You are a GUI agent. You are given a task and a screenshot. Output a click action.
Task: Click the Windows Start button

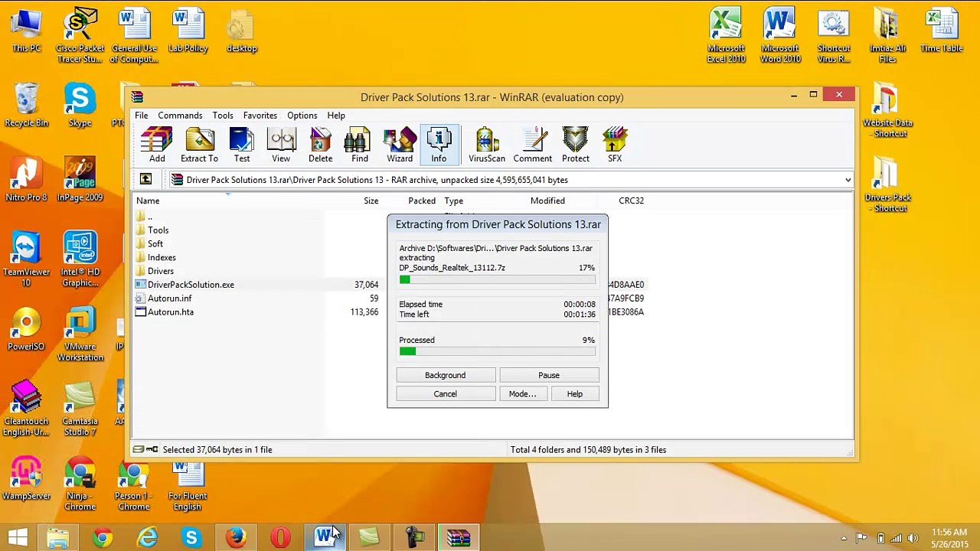click(18, 537)
